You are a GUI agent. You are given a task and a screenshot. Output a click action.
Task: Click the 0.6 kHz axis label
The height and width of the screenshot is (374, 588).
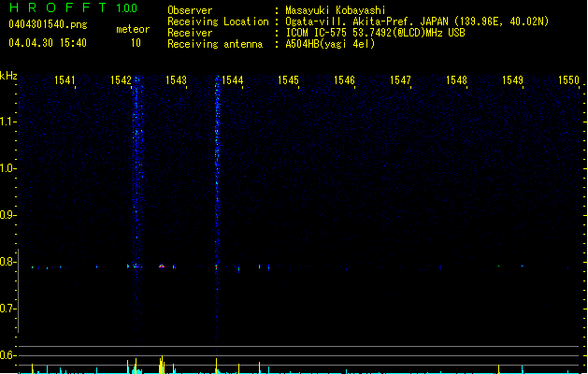tap(7, 355)
